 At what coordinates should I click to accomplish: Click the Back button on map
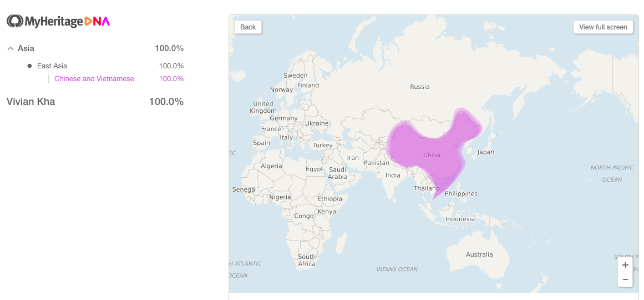click(248, 27)
